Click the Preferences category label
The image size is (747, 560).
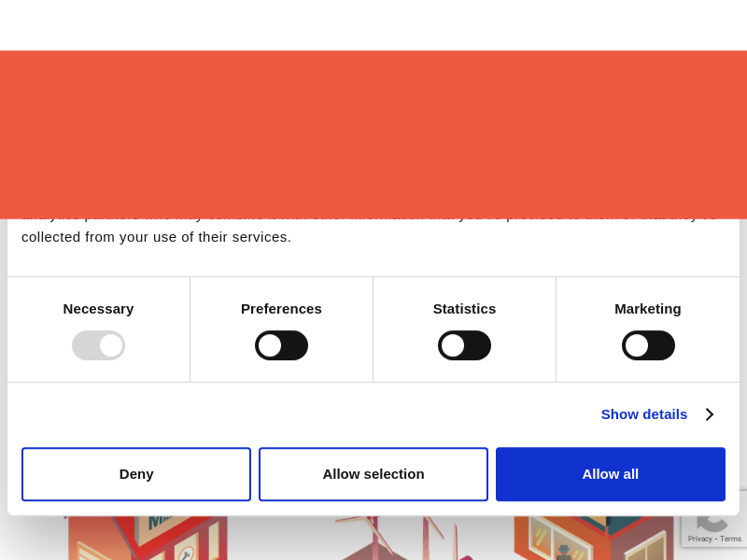click(281, 309)
